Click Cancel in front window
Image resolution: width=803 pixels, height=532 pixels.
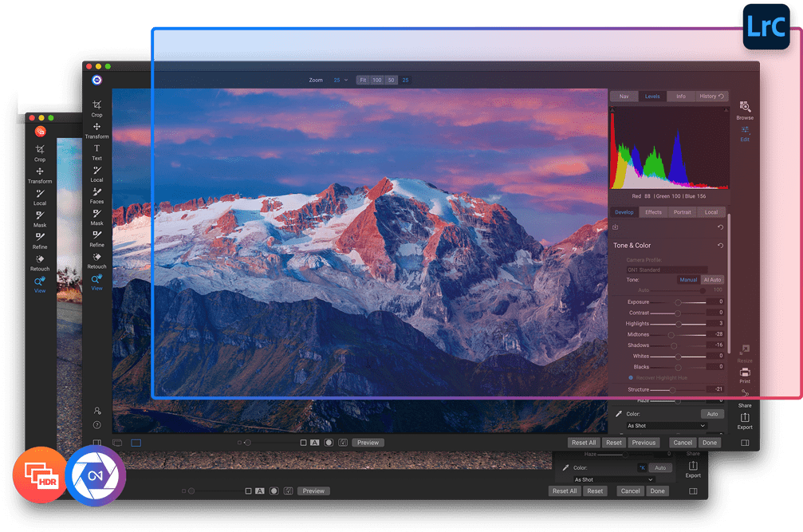pos(683,443)
